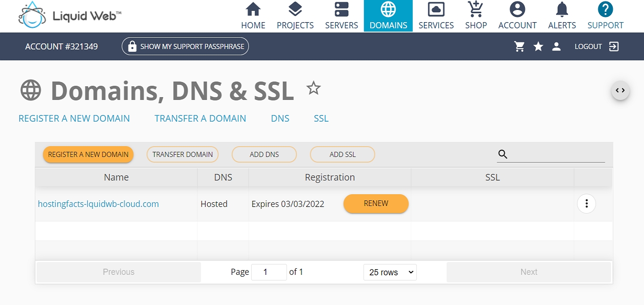Open the DNS link below heading
Viewport: 644px width, 305px height.
[280, 118]
